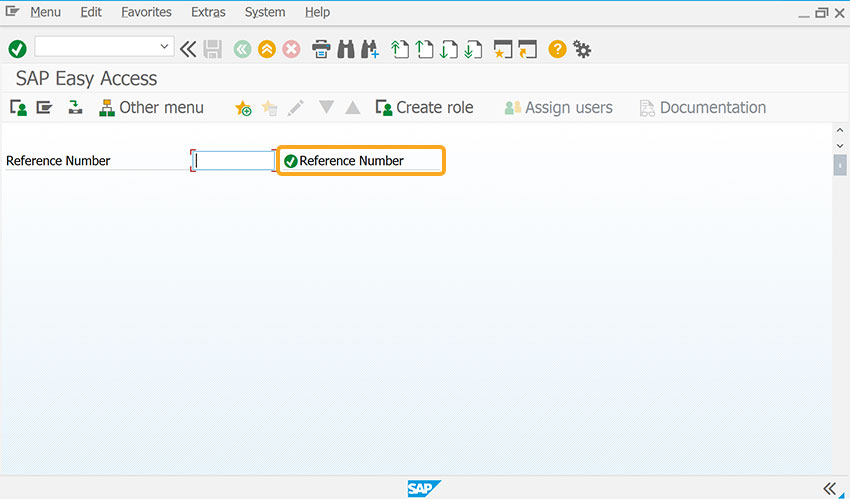Open the System menu

point(265,12)
